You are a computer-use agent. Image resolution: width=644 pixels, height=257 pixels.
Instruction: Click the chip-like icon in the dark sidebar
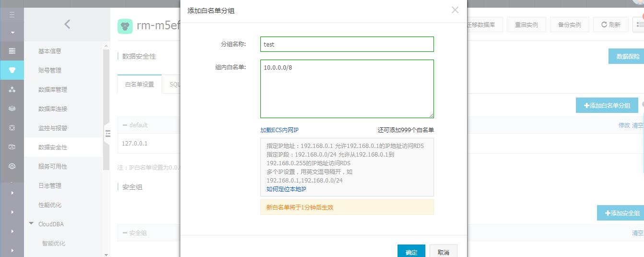tap(12, 128)
